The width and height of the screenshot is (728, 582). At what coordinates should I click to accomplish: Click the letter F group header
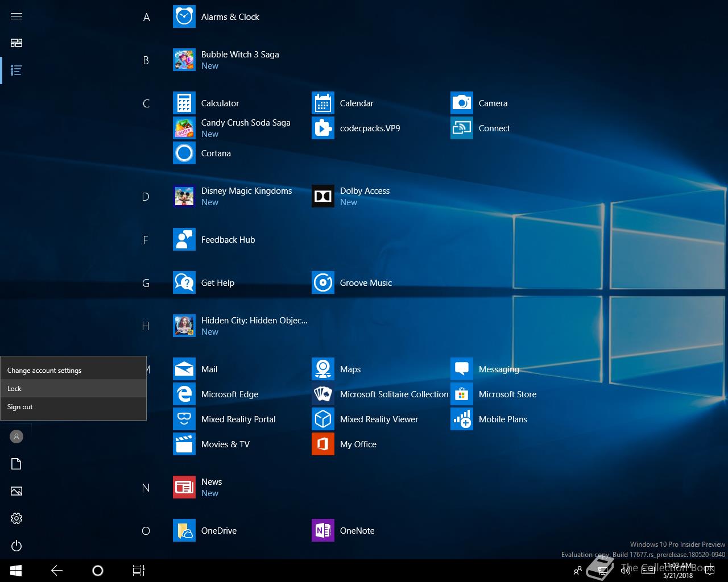pyautogui.click(x=146, y=240)
